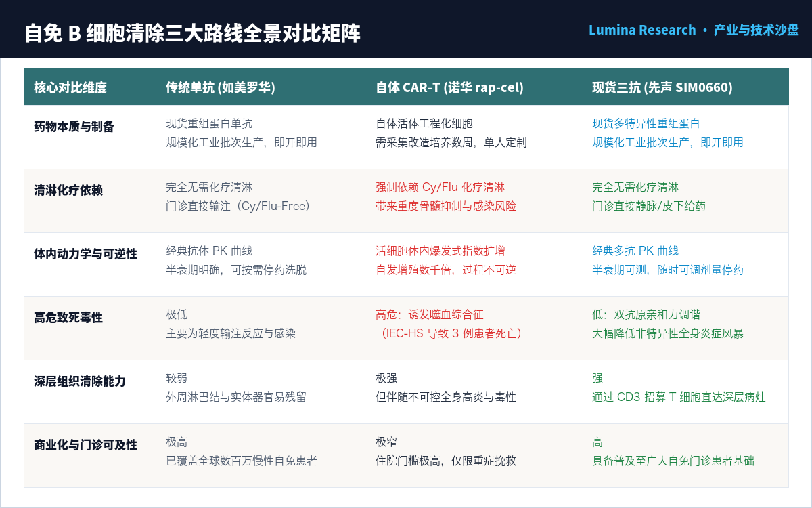Click '但伴随不可控全身高炎与毒性' text
The height and width of the screenshot is (508, 812).
click(x=446, y=397)
